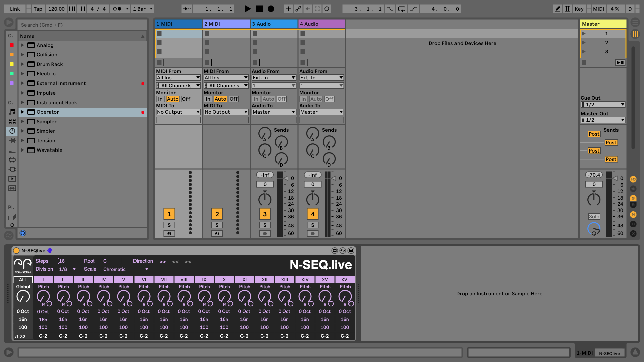Open the Master Out 1/2 dropdown
This screenshot has height=362, width=644.
pos(603,120)
